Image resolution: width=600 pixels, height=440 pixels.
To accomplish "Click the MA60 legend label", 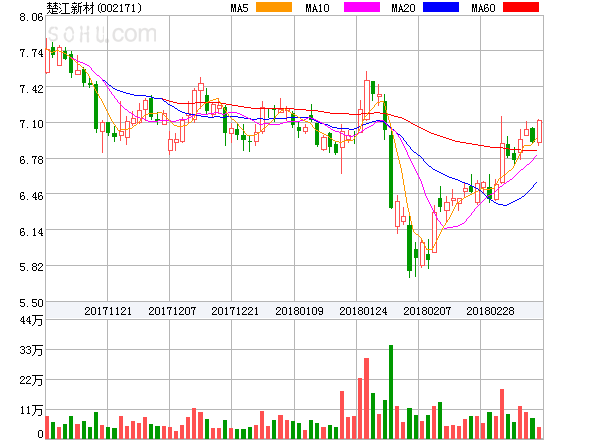I will tap(483, 8).
